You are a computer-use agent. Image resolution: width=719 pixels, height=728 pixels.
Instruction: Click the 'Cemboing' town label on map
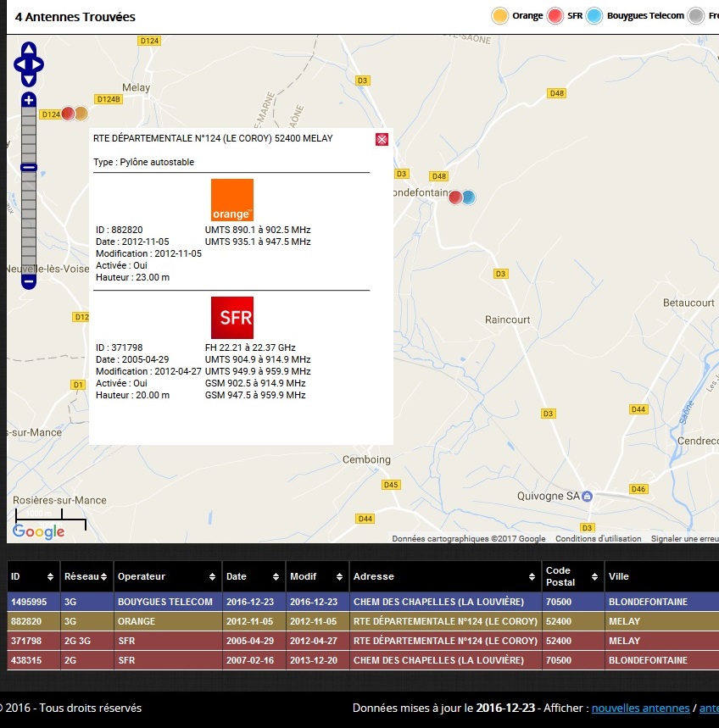pos(366,459)
